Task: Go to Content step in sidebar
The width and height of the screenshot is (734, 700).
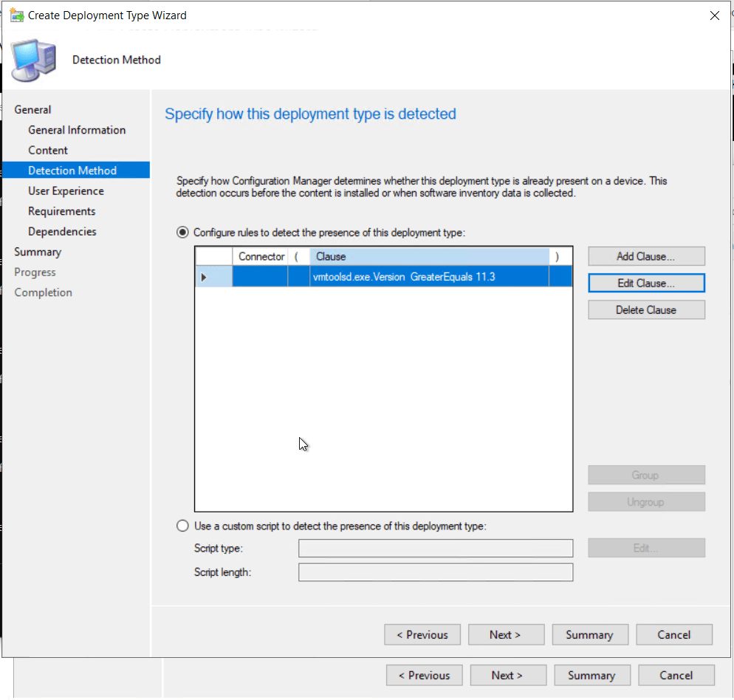Action: tap(48, 150)
